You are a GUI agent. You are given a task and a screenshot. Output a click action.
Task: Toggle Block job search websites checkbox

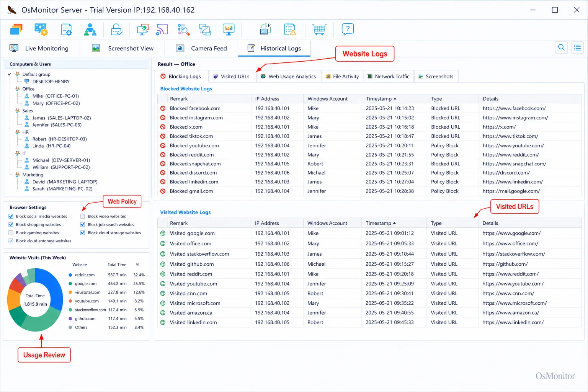(x=83, y=225)
